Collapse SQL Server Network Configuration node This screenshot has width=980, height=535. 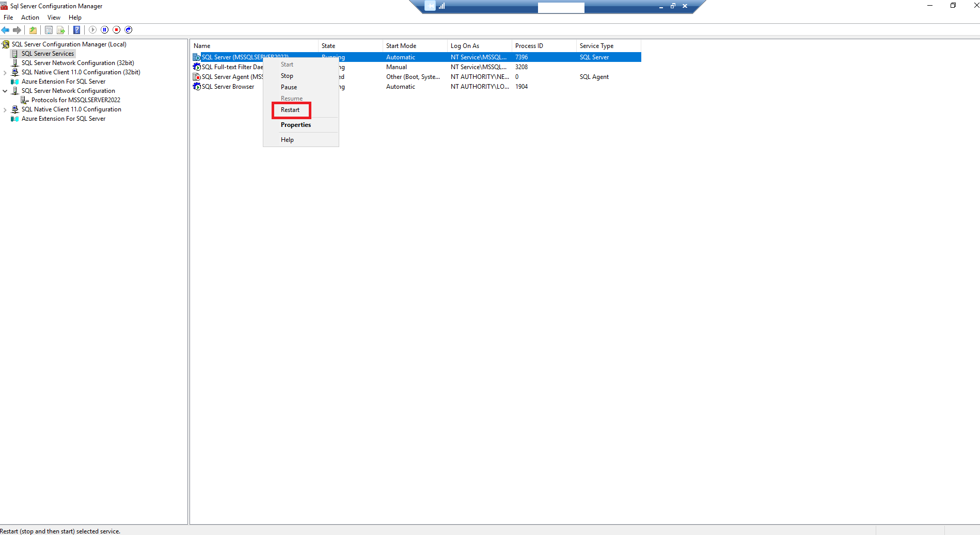click(5, 90)
